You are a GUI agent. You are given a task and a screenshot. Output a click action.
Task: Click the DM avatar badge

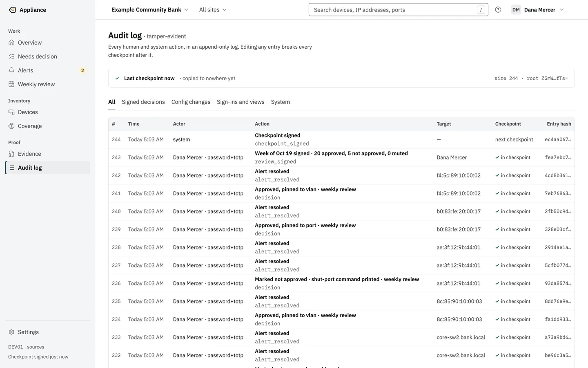point(516,10)
